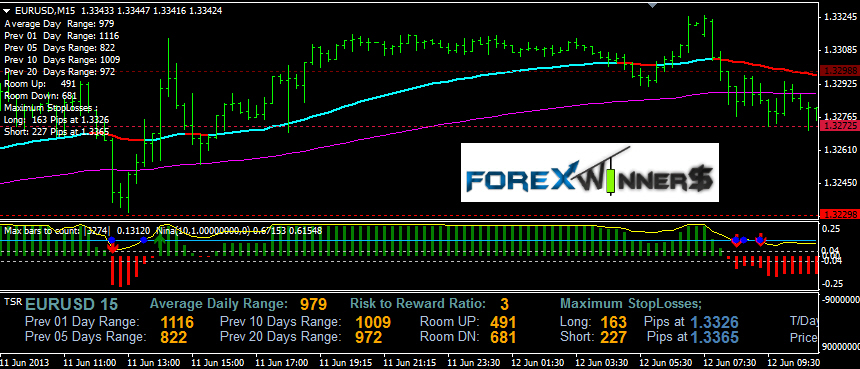Select overlay line "Prev 10 Days Range: 1009"
Viewport: 860px width, 369px height.
[x=62, y=60]
